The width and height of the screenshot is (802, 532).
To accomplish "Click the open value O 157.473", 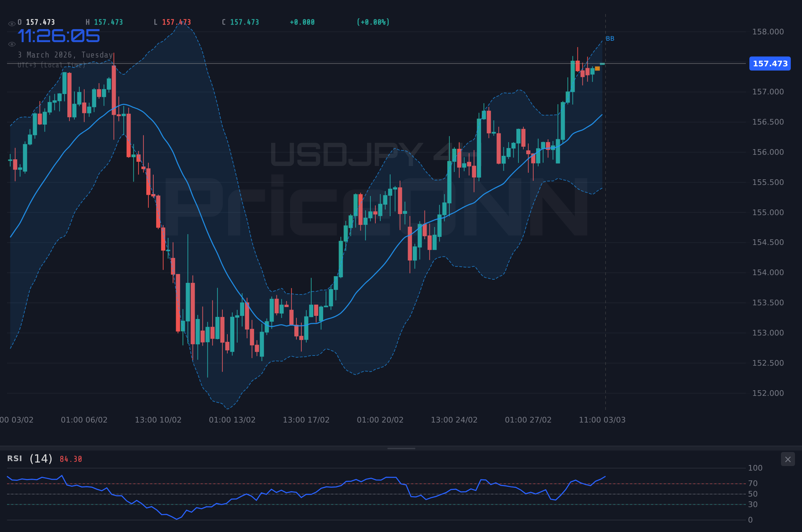I will 36,22.
